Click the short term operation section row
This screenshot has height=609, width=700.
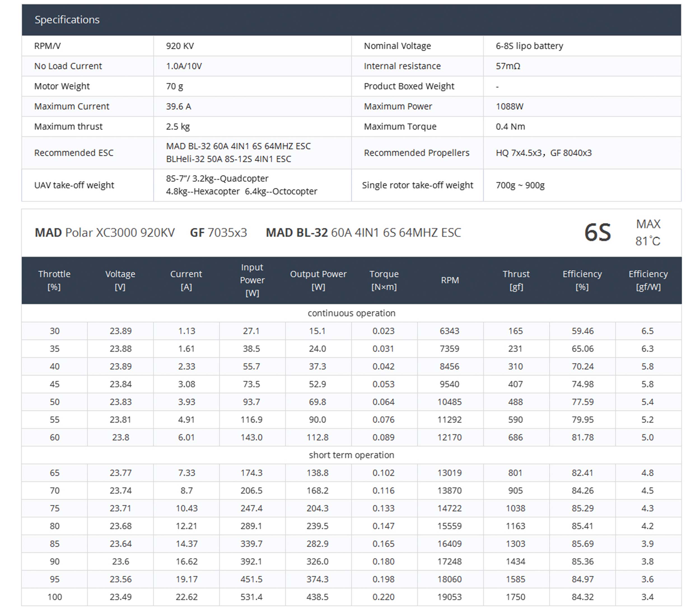click(x=351, y=455)
